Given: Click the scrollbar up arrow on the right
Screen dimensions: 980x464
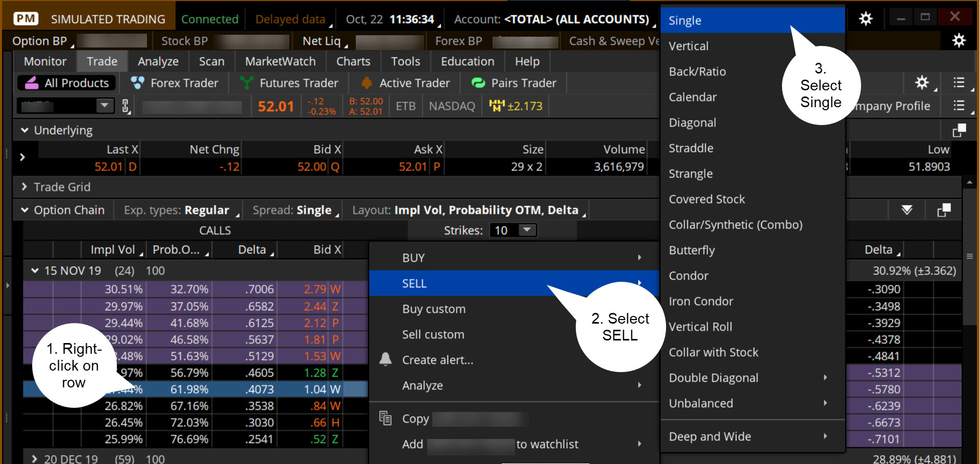Looking at the screenshot, I should point(969,181).
